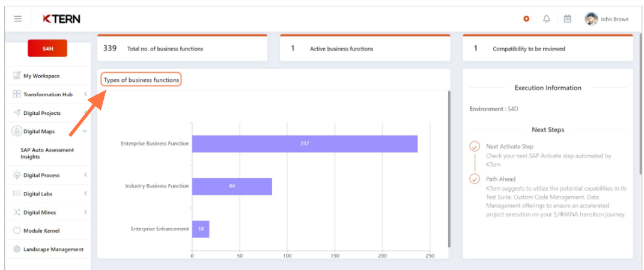Click the red plus add icon
Image resolution: width=644 pixels, height=270 pixels.
point(526,19)
